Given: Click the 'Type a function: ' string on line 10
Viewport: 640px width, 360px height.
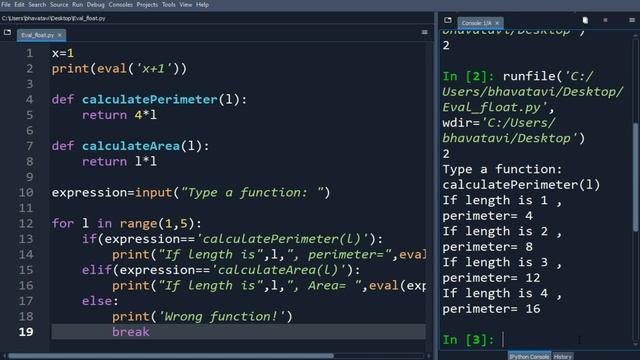Looking at the screenshot, I should 252,192.
